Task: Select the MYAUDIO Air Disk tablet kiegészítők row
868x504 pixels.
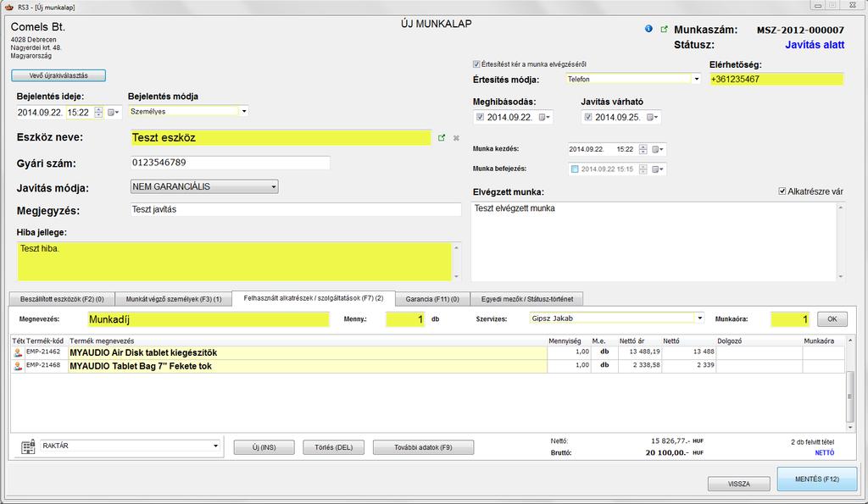Action: click(x=427, y=352)
